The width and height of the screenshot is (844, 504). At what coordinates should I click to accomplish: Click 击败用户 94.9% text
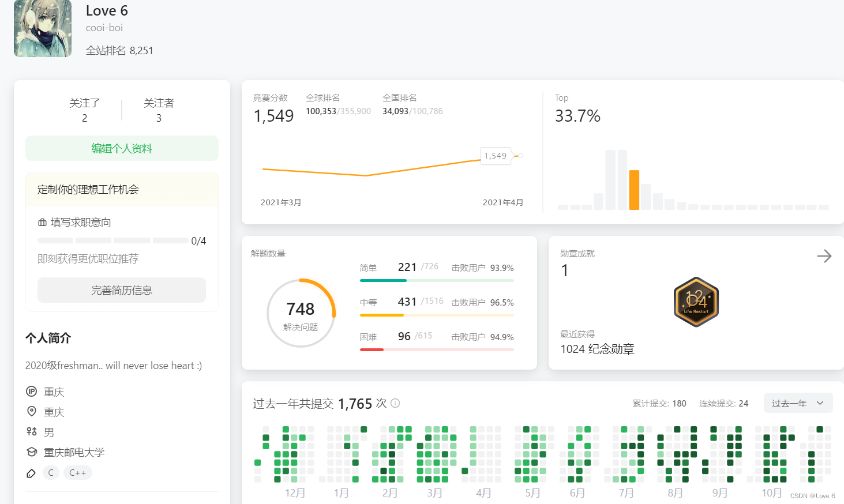(x=482, y=337)
